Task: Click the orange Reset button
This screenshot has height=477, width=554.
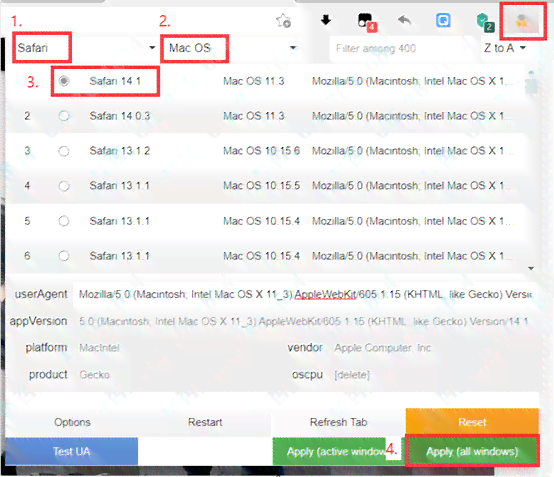Action: pyautogui.click(x=472, y=422)
